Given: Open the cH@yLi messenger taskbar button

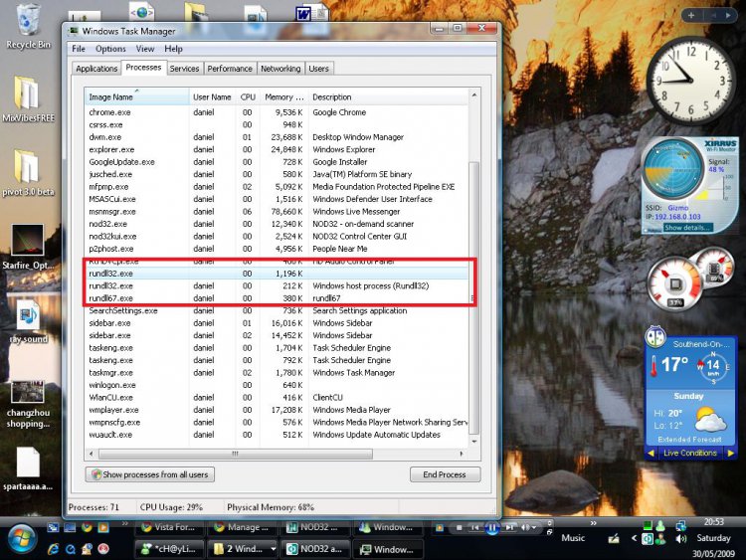Looking at the screenshot, I should pyautogui.click(x=171, y=549).
